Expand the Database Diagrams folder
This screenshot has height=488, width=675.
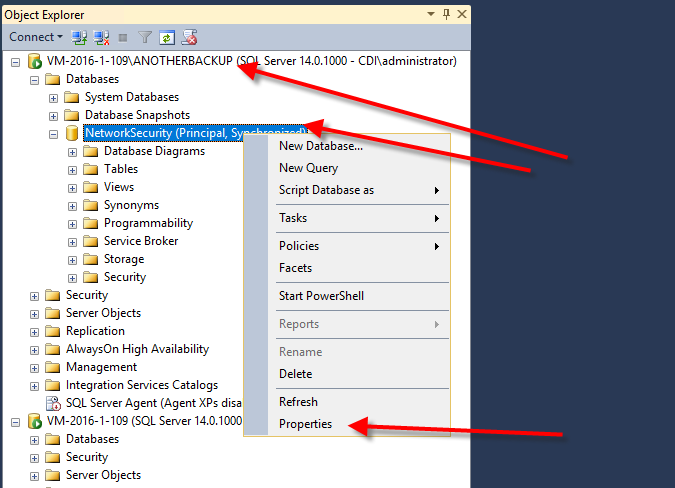72,152
